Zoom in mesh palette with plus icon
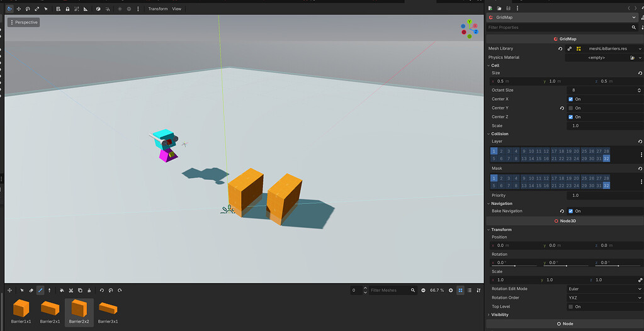Viewport: 644px width, 331px height. [x=451, y=290]
